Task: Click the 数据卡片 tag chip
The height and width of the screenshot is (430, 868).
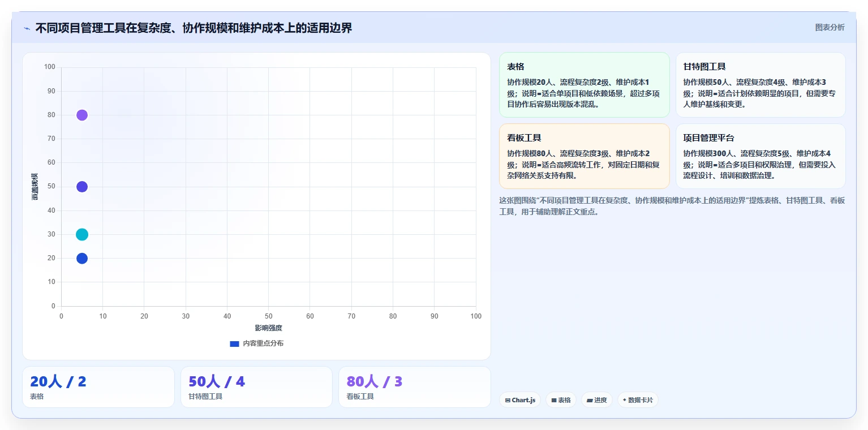Action: 638,400
